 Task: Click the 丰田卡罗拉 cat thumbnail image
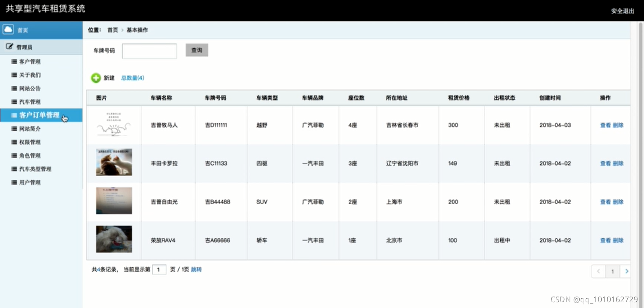tap(114, 162)
